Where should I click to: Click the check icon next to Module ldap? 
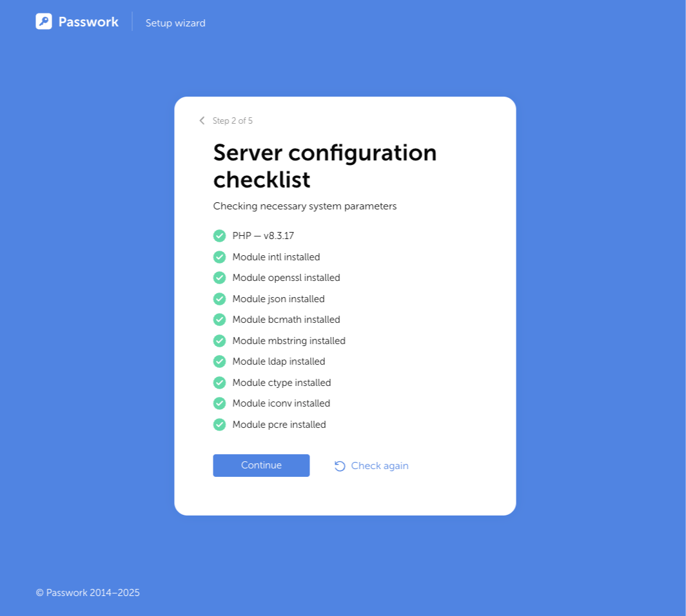point(219,361)
